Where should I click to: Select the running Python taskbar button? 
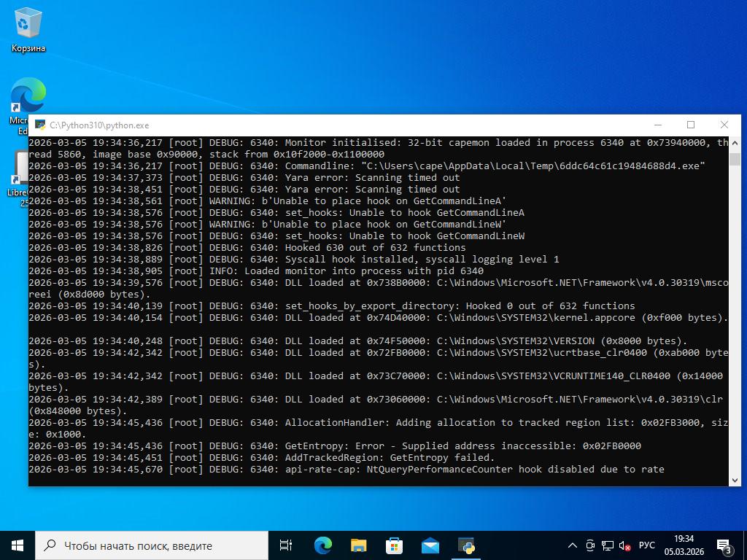click(x=466, y=545)
